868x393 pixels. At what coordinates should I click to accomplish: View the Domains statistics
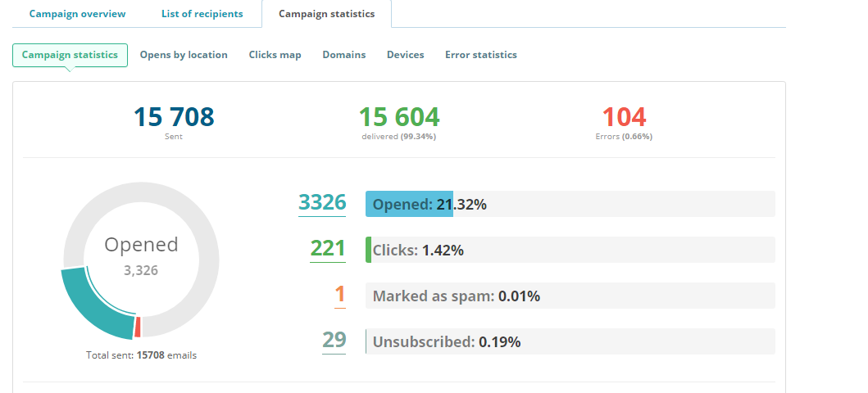(343, 55)
